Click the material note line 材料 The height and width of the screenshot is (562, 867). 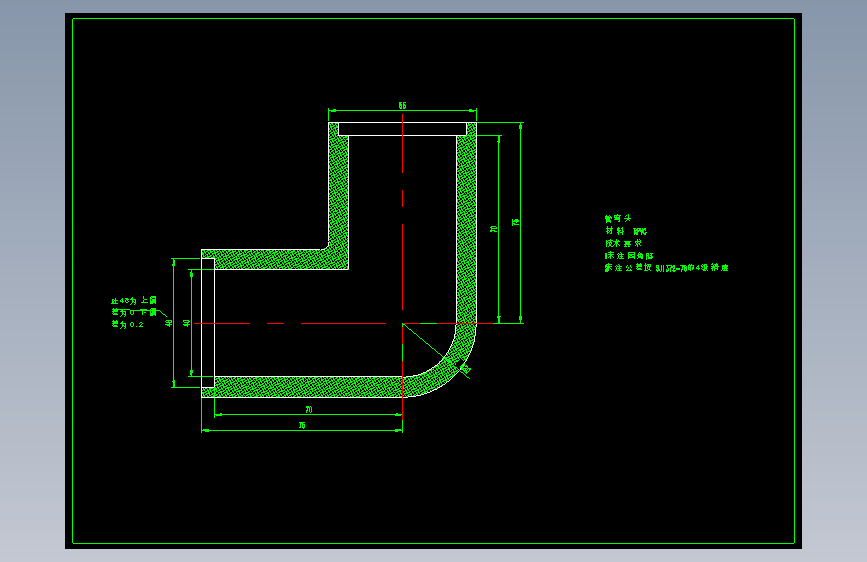tap(626, 231)
